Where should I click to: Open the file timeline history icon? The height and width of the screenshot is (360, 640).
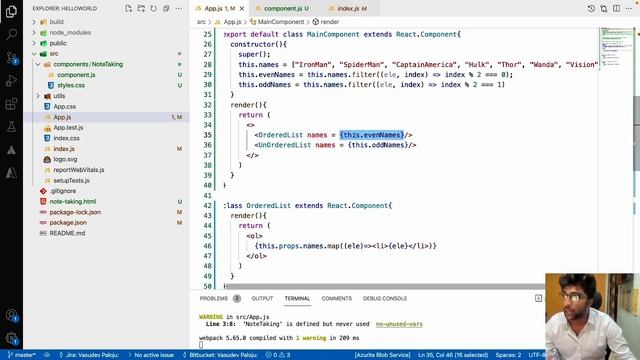[x=591, y=8]
